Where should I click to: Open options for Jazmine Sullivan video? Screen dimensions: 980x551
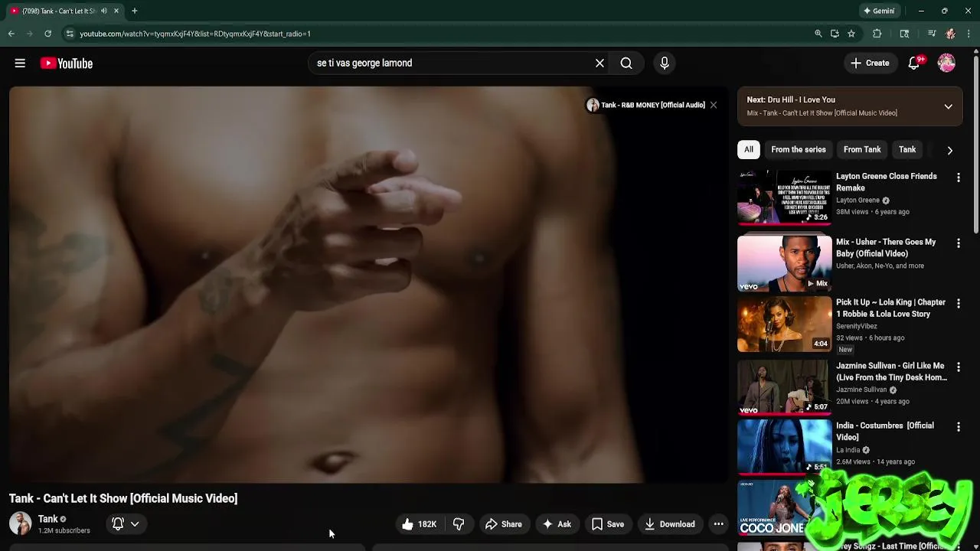[958, 367]
